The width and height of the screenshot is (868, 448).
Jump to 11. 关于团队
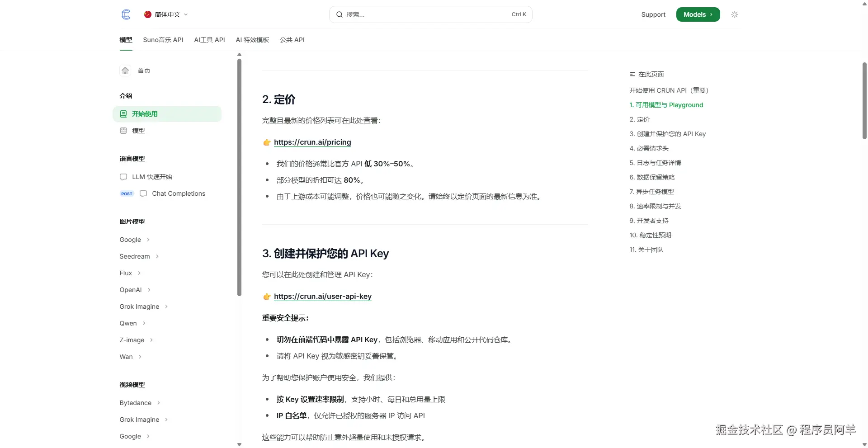point(646,250)
